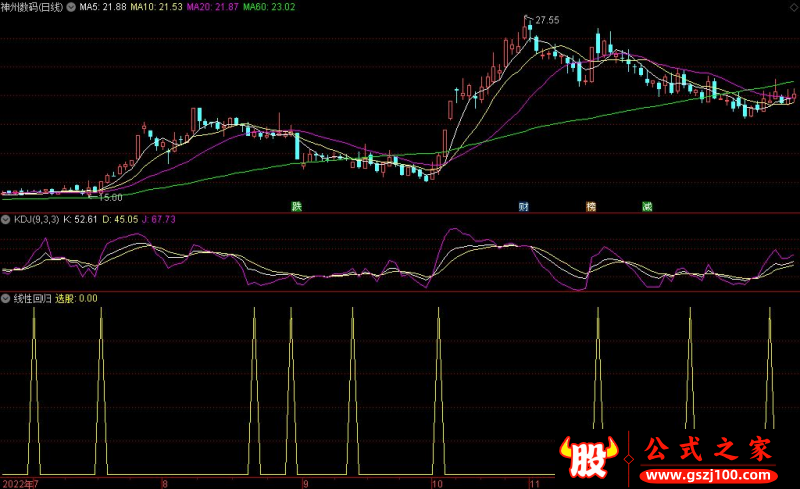Select the MA60 moving average label
The height and width of the screenshot is (489, 800).
pyautogui.click(x=272, y=7)
